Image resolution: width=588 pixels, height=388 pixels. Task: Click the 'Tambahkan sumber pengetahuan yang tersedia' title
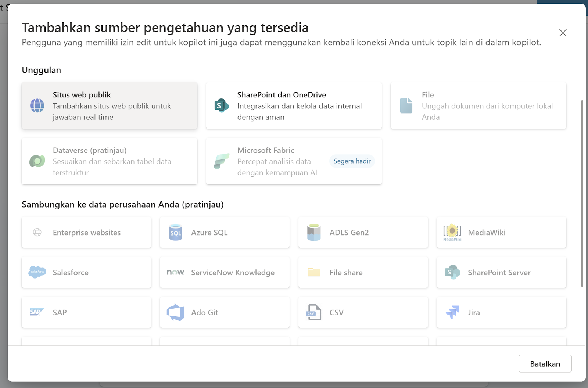point(165,28)
